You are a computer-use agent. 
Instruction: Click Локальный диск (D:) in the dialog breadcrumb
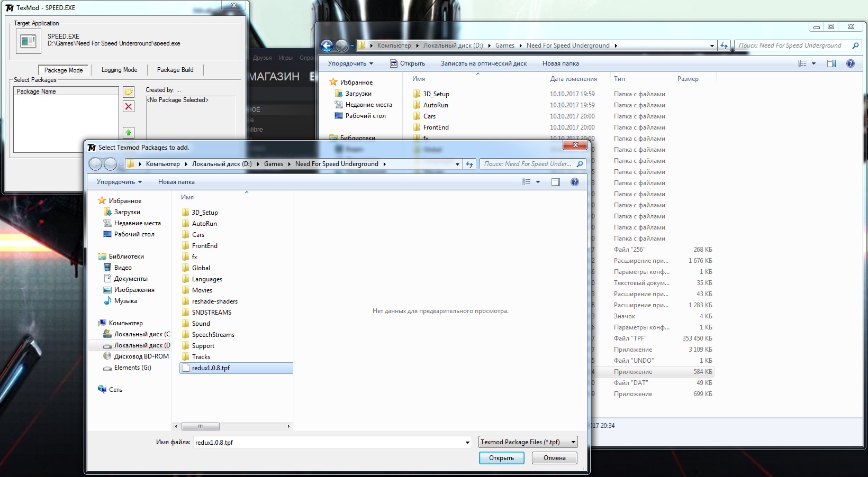[x=222, y=164]
